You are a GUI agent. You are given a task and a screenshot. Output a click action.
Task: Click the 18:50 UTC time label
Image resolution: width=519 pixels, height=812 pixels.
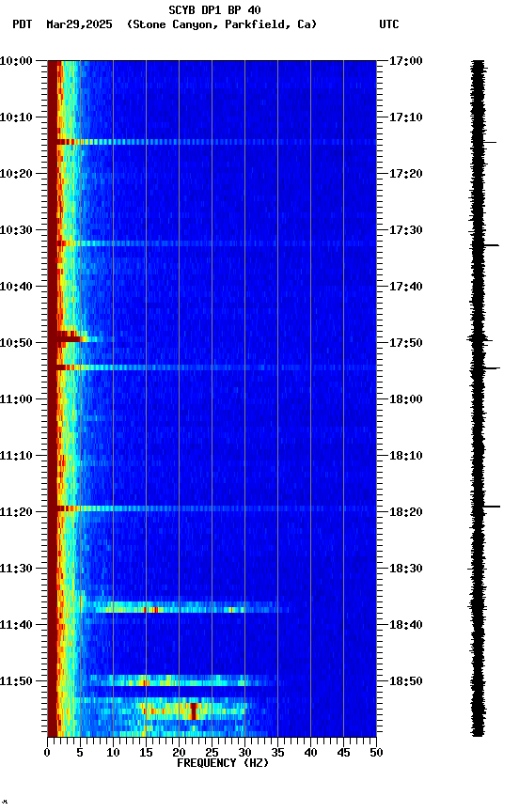pos(405,681)
